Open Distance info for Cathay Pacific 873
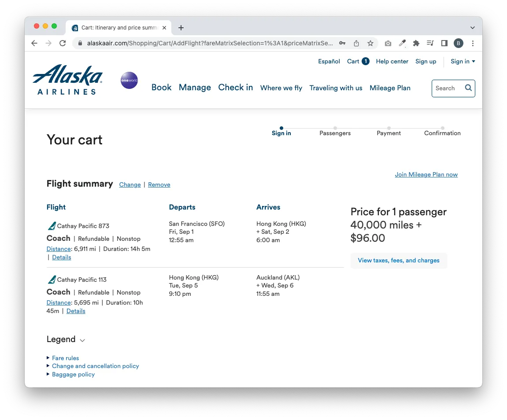 coord(59,249)
